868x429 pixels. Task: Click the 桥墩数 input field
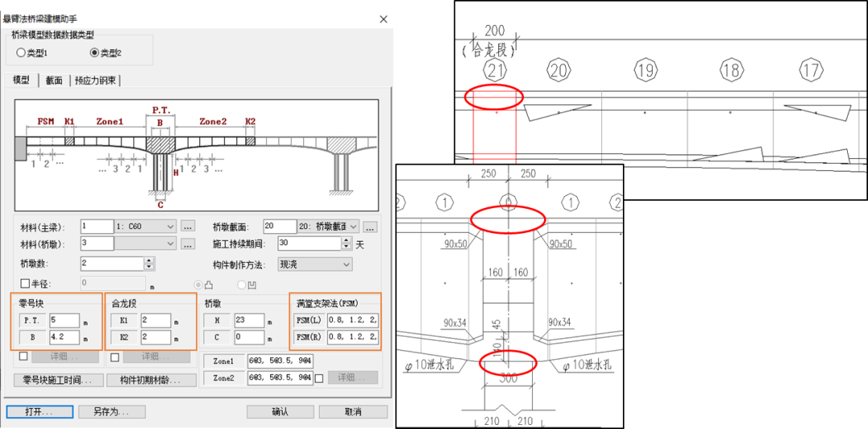113,264
